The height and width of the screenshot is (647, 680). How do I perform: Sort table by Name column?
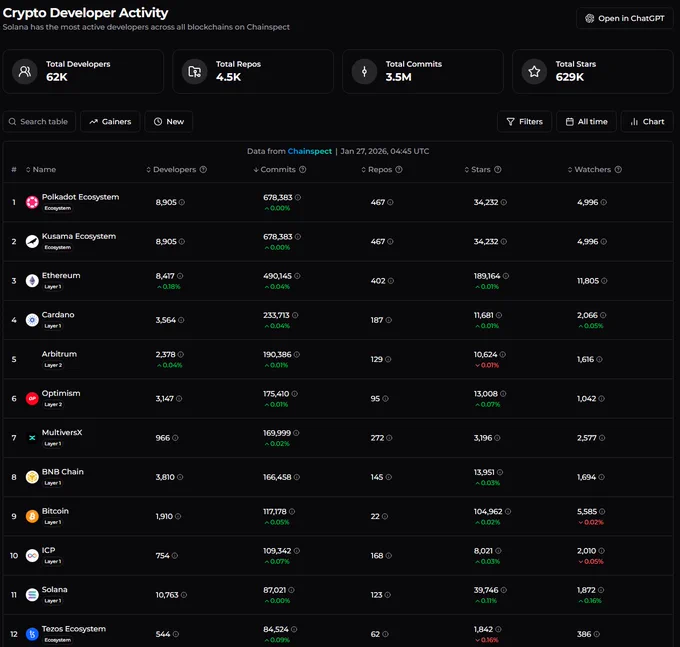point(41,170)
